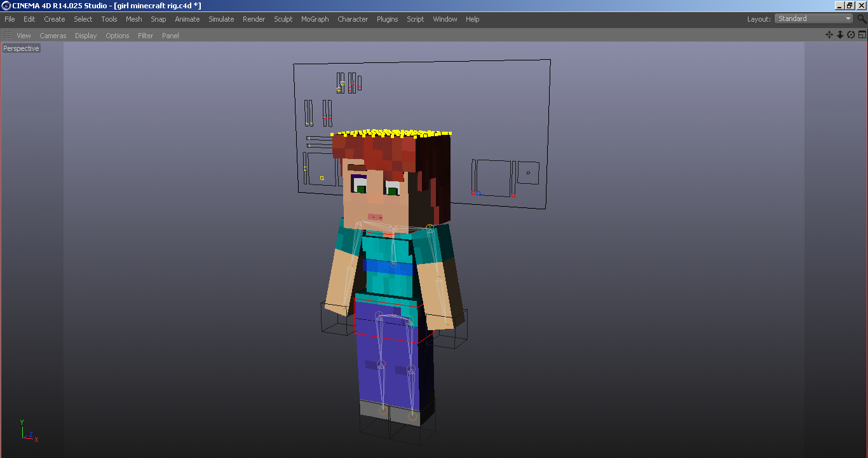This screenshot has width=868, height=458.
Task: Open the Display menu in the viewport
Action: pos(85,36)
